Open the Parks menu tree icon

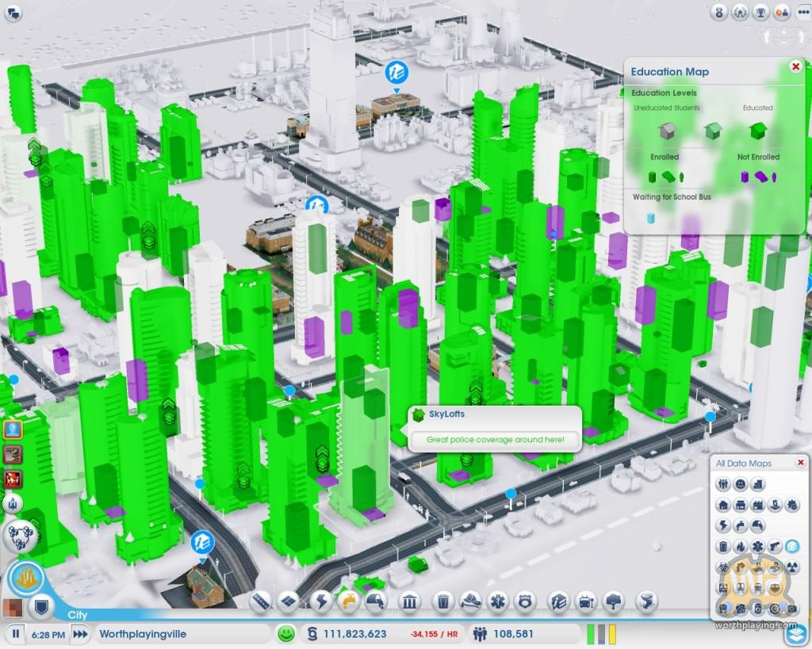612,602
